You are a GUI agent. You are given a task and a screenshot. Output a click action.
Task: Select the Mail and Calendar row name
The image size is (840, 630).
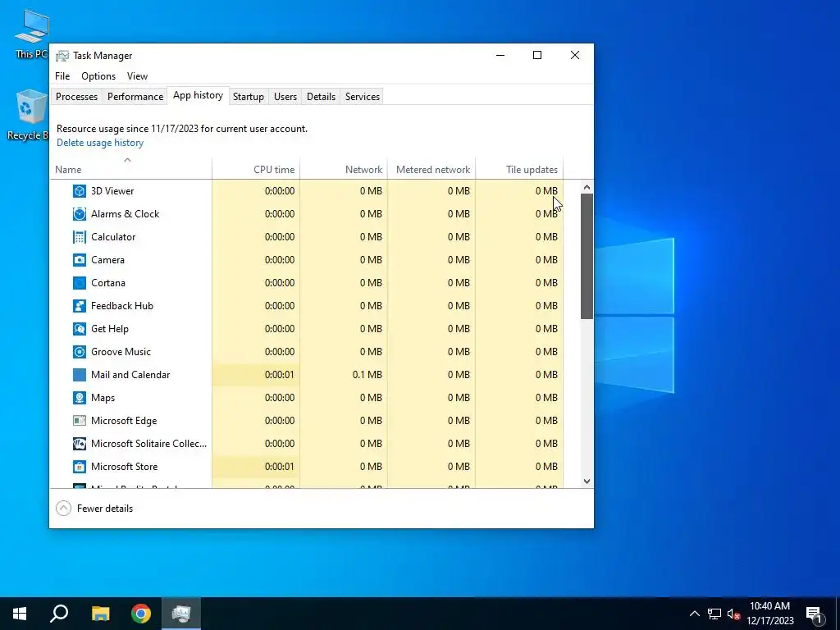tap(130, 375)
